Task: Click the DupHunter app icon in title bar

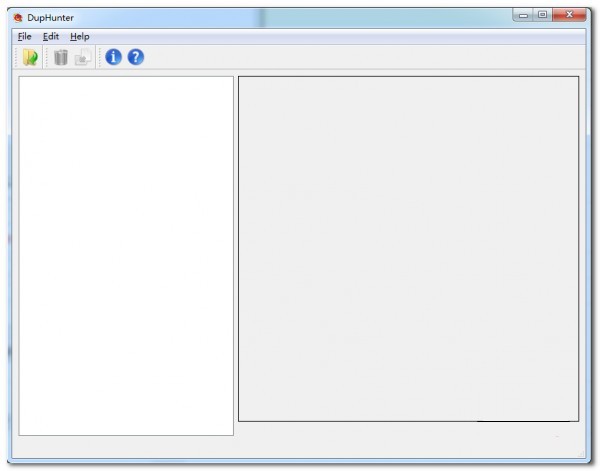Action: click(17, 17)
